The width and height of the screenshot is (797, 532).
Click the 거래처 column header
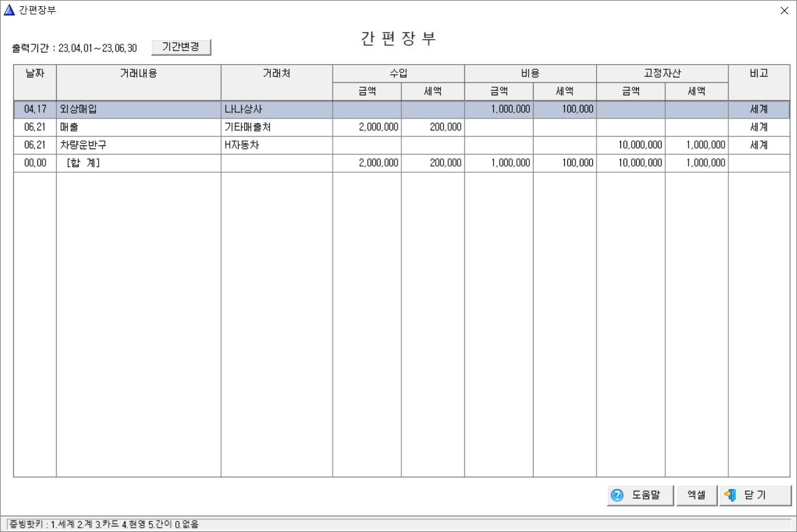click(x=276, y=82)
